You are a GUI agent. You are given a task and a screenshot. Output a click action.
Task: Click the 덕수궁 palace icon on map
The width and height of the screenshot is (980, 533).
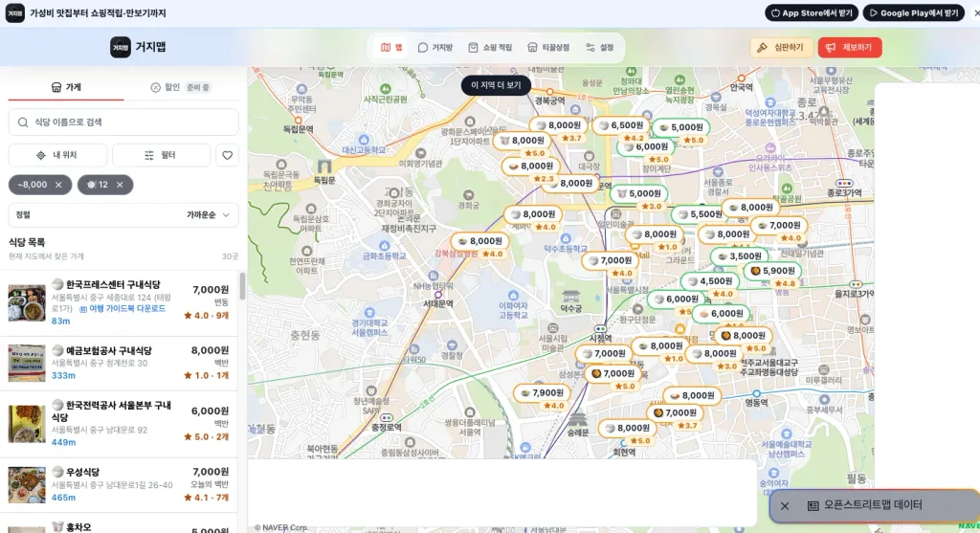click(570, 296)
